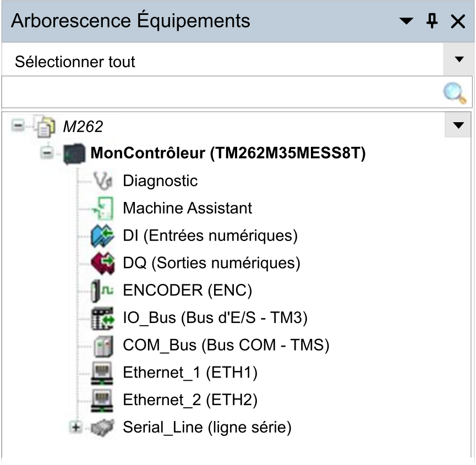Open the panel title options arrow
The image size is (476, 465).
pos(406,21)
